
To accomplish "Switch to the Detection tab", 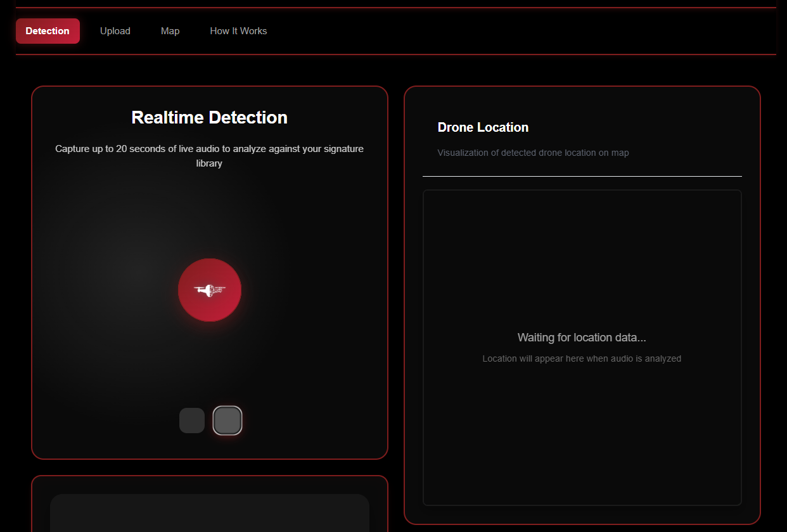I will click(x=48, y=31).
